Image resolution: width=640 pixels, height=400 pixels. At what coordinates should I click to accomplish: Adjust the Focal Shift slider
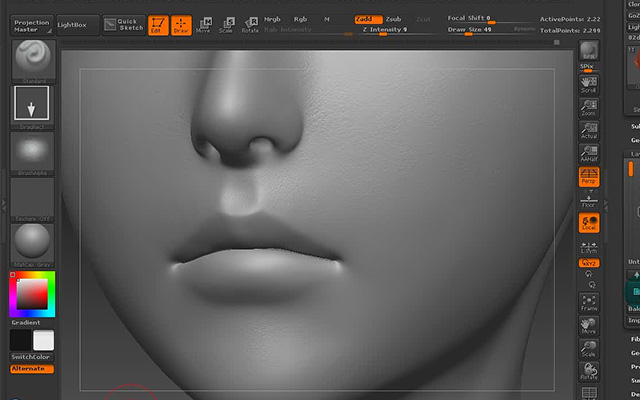pyautogui.click(x=490, y=19)
